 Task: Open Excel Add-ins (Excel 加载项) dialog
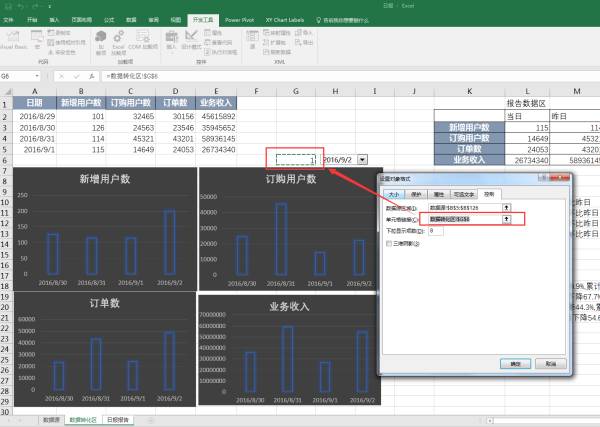coord(119,43)
